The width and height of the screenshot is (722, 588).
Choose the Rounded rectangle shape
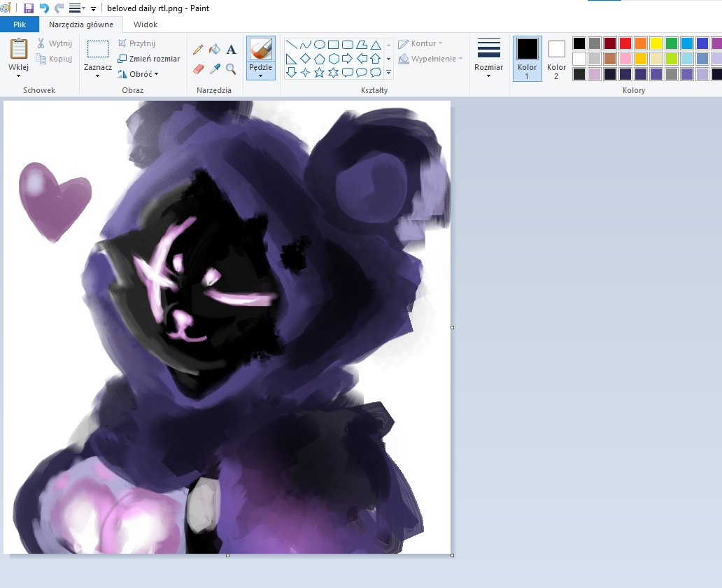pyautogui.click(x=348, y=45)
